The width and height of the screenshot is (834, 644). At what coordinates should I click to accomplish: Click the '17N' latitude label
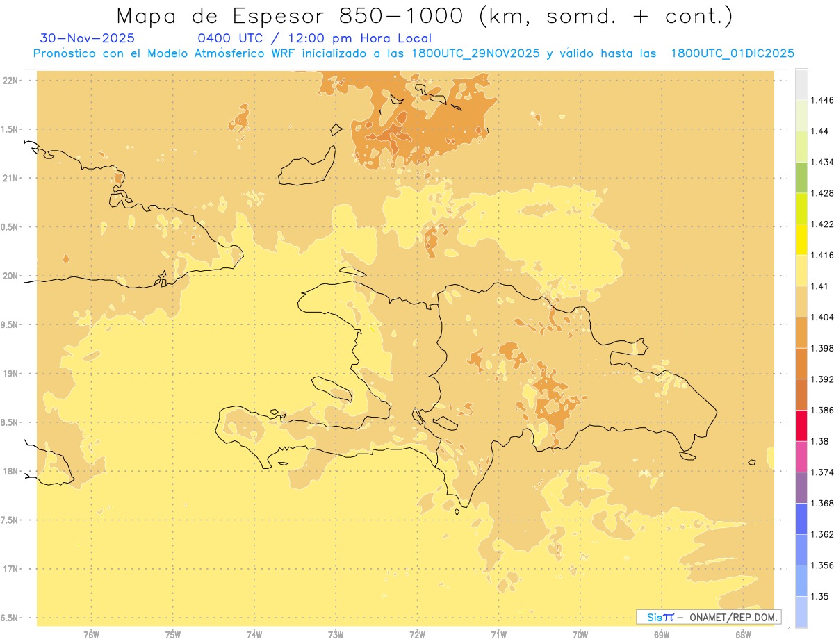click(x=10, y=569)
